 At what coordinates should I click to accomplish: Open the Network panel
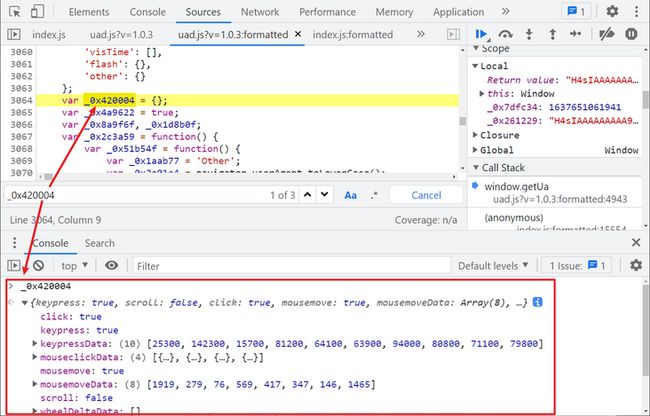pyautogui.click(x=260, y=12)
